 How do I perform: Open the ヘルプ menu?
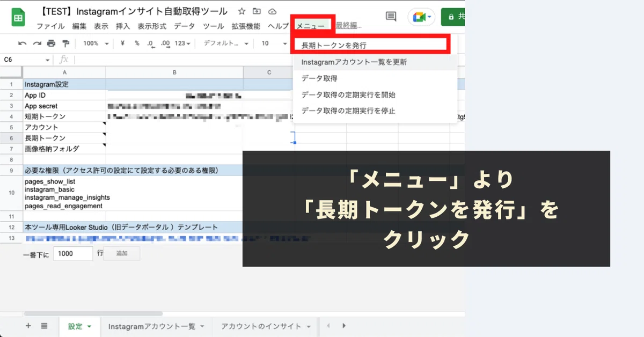278,26
